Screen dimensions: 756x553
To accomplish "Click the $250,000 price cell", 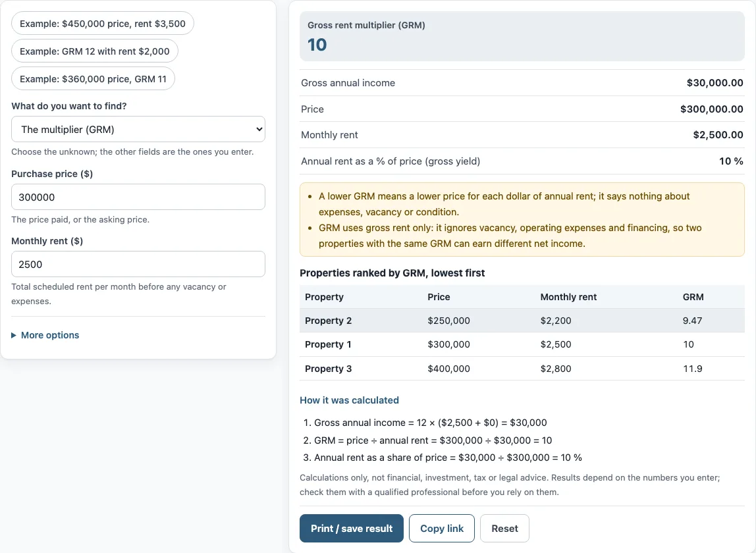I will tap(449, 321).
